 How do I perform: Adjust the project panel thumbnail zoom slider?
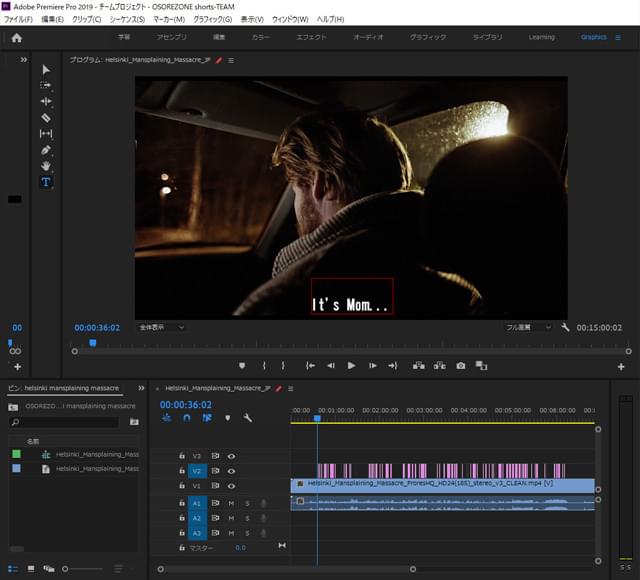tap(67, 569)
